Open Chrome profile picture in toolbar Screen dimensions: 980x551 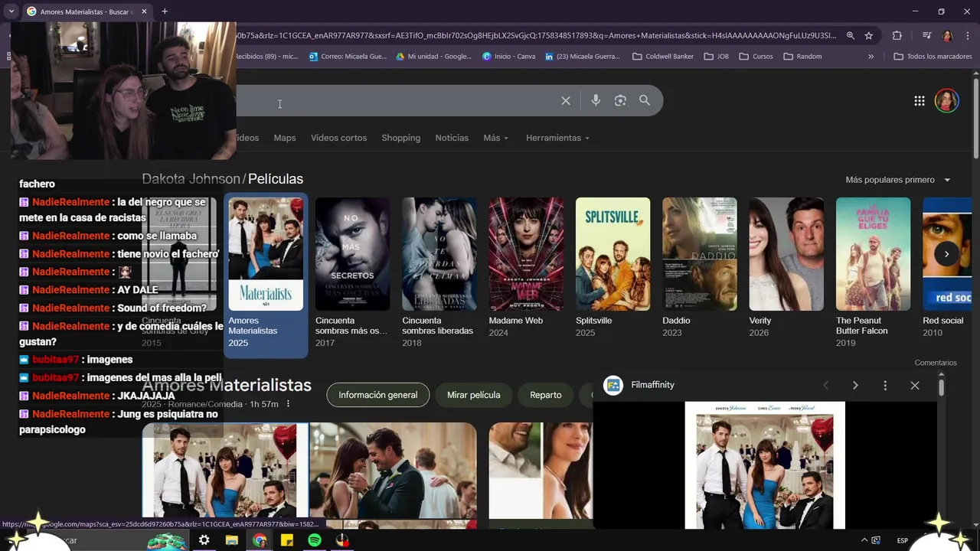coord(947,35)
